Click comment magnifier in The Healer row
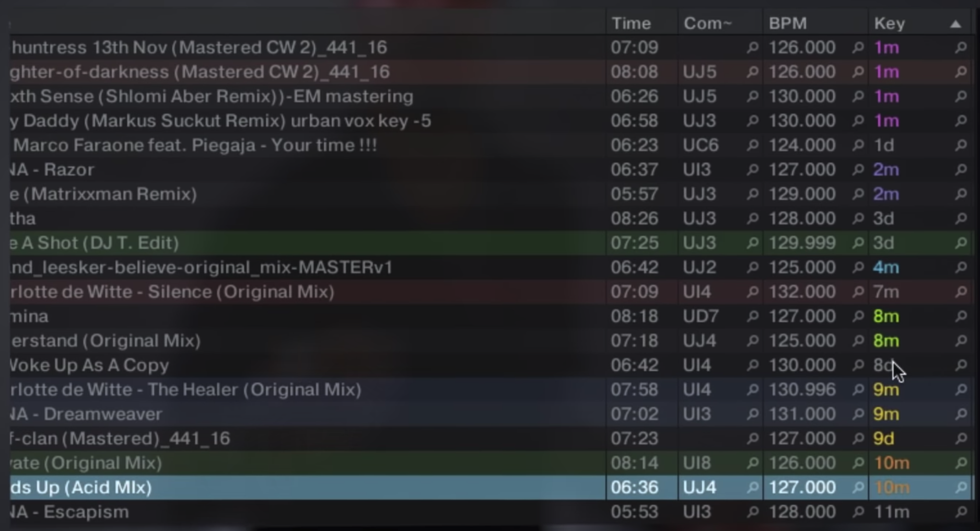The image size is (980, 531). (752, 390)
